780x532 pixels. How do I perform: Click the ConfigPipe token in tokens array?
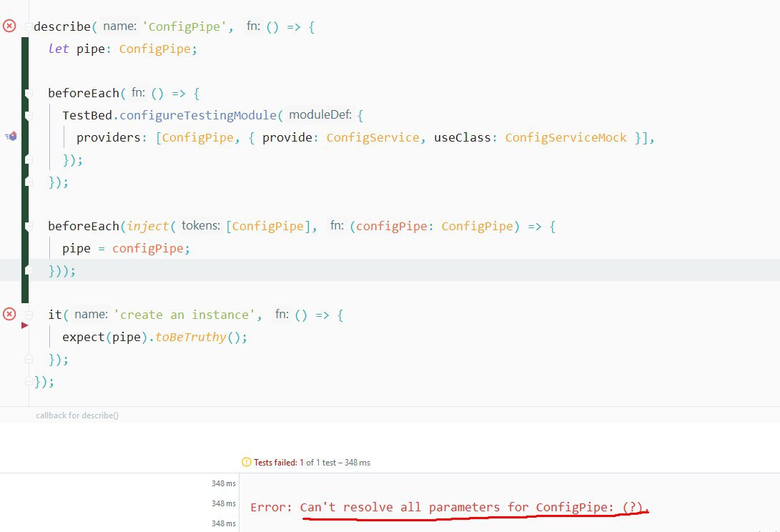point(267,226)
